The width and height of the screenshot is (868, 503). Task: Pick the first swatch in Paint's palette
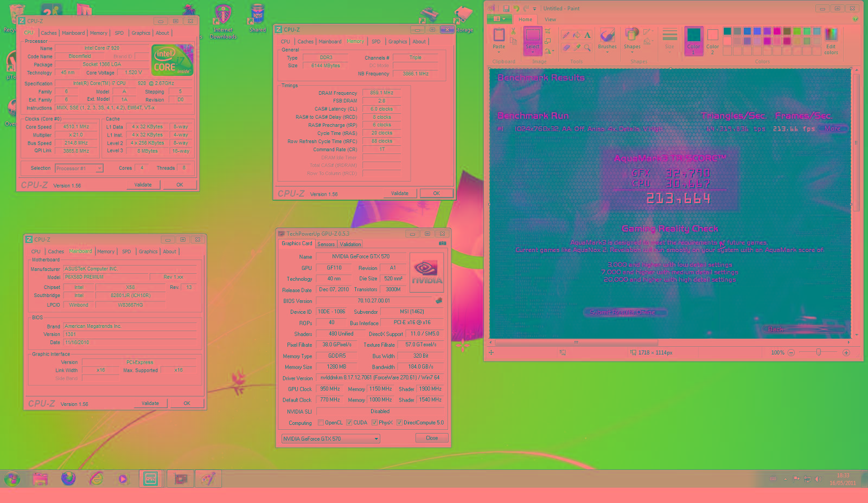click(727, 31)
